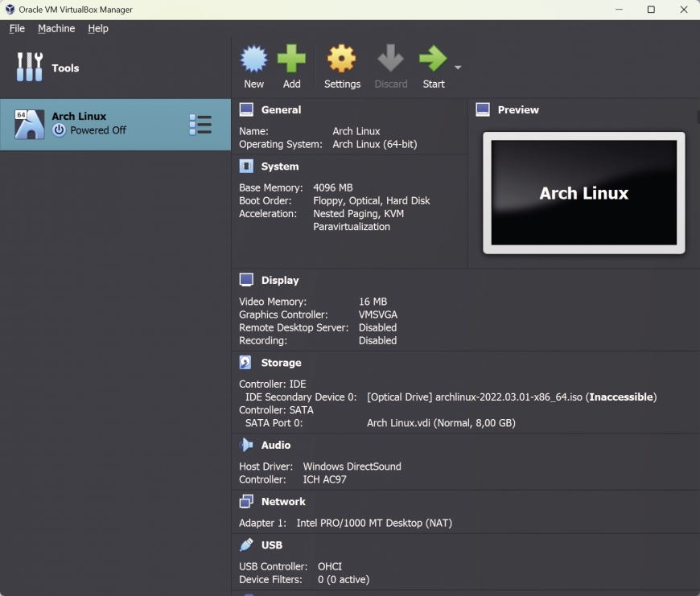Screen dimensions: 700x596
Task: Click the green Add machine icon
Action: (291, 59)
